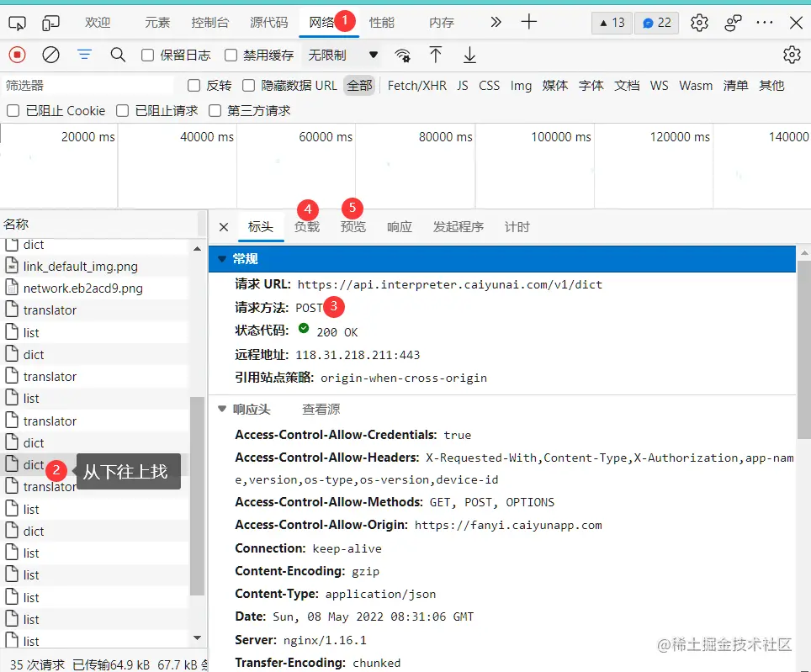This screenshot has width=811, height=672.
Task: Switch to the 性能 tab
Action: pyautogui.click(x=382, y=22)
